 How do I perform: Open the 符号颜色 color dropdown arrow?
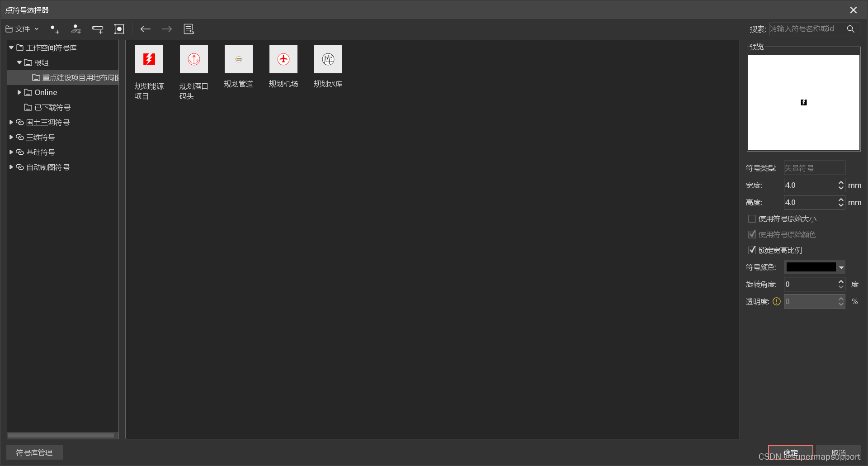pos(841,267)
